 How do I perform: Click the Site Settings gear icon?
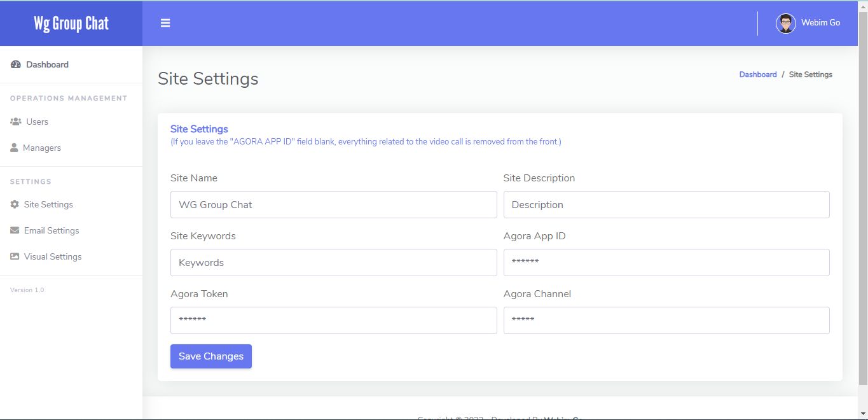click(15, 204)
